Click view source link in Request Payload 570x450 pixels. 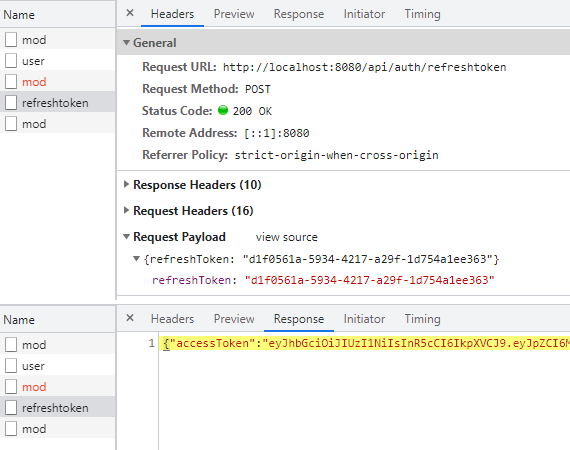(x=286, y=237)
